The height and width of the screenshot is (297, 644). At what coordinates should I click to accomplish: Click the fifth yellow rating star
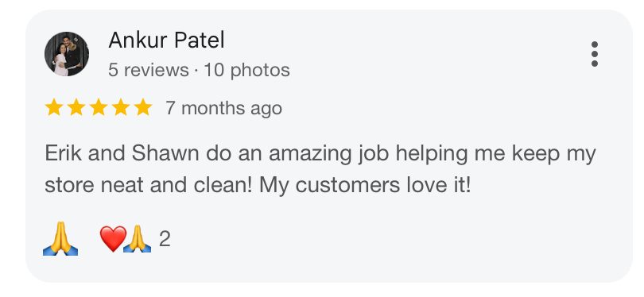(143, 108)
